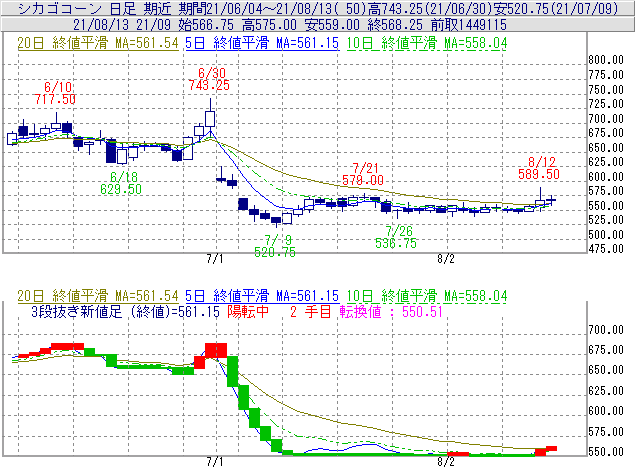The image size is (635, 475).
Task: Click the 800.00 price axis label
Action: (x=606, y=60)
